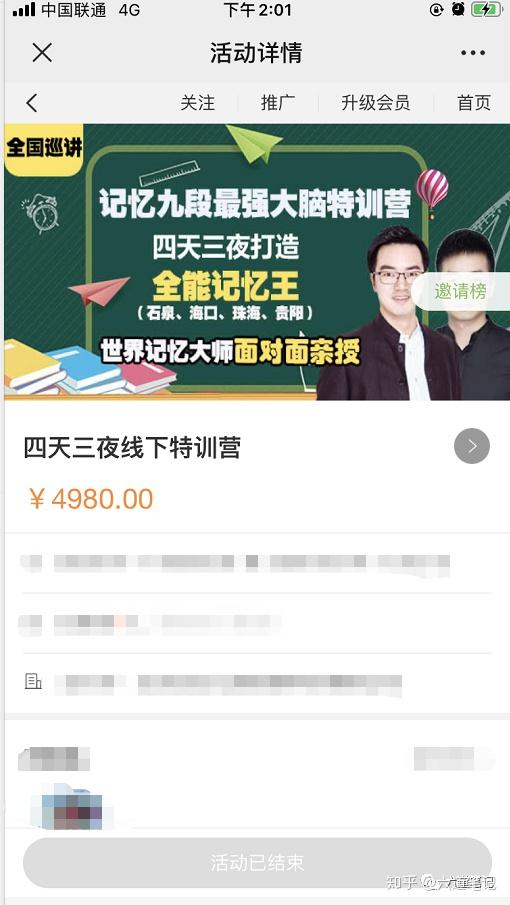Image resolution: width=510 pixels, height=905 pixels.
Task: Open the training camp banner image
Action: 257,261
